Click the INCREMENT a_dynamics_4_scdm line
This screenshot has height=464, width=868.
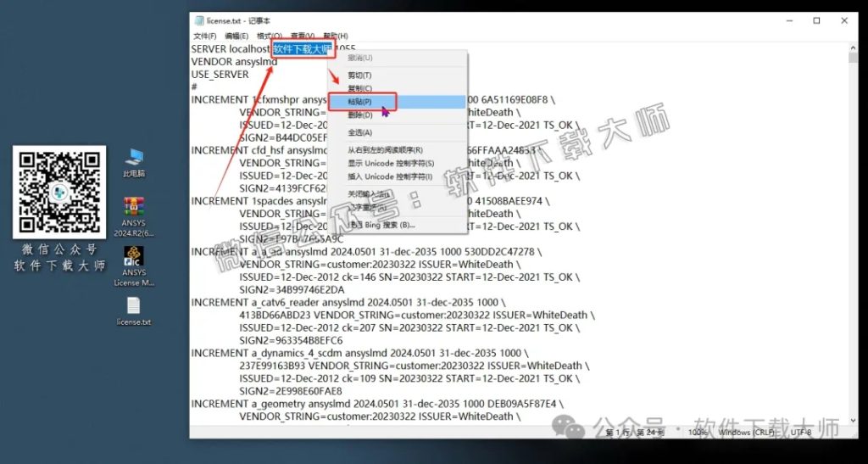[359, 353]
